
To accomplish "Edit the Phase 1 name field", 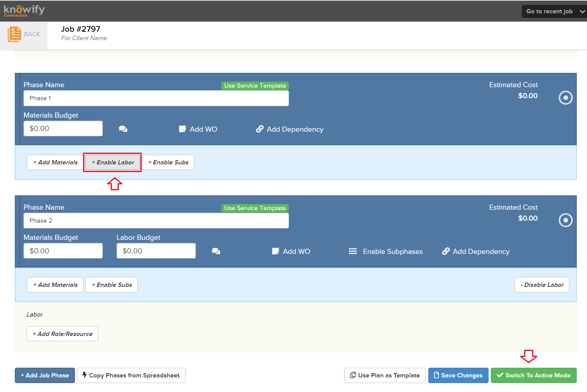I will point(156,98).
